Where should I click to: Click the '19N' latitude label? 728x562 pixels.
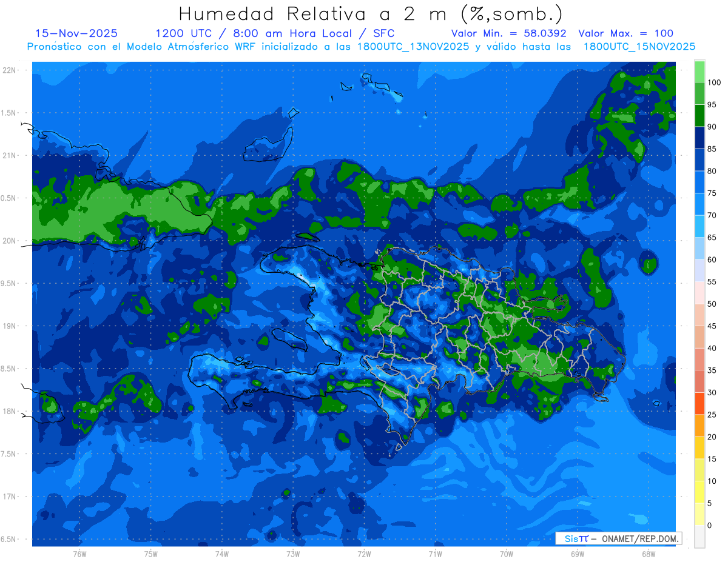click(x=9, y=326)
